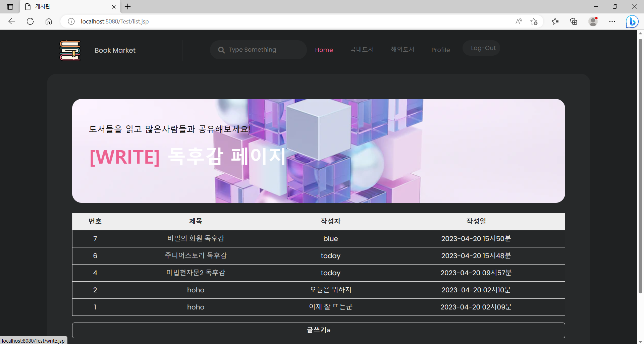The image size is (644, 344).
Task: Select the Home navigation item
Action: [x=324, y=50]
